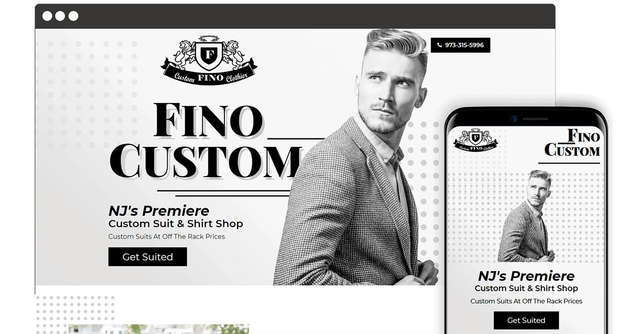Tap the Fino Custom title in phone mockup
The width and height of the screenshot is (644, 334).
(572, 143)
